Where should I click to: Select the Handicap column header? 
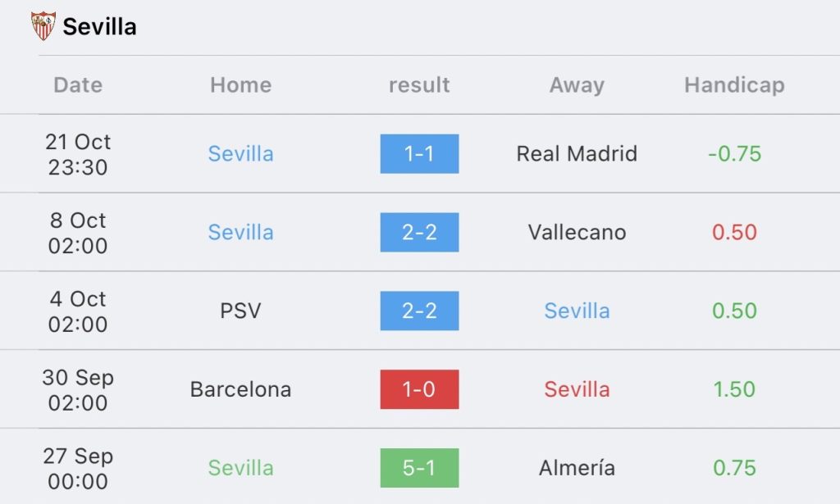[734, 85]
